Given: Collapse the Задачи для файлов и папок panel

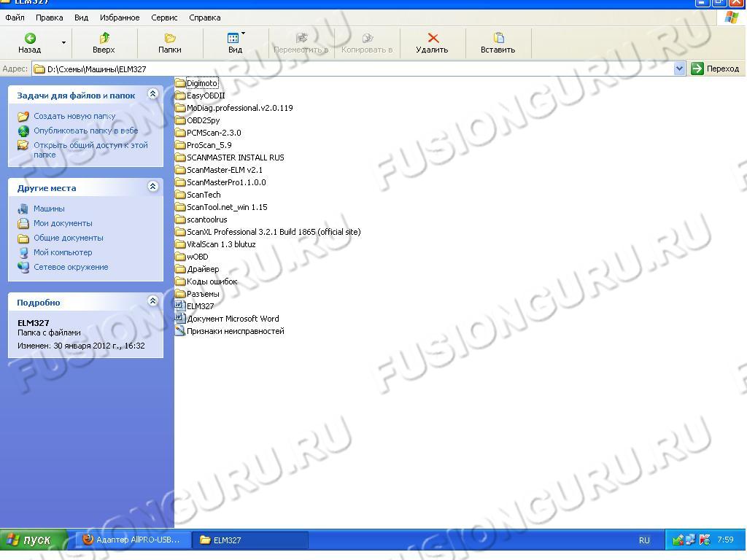Looking at the screenshot, I should point(152,94).
